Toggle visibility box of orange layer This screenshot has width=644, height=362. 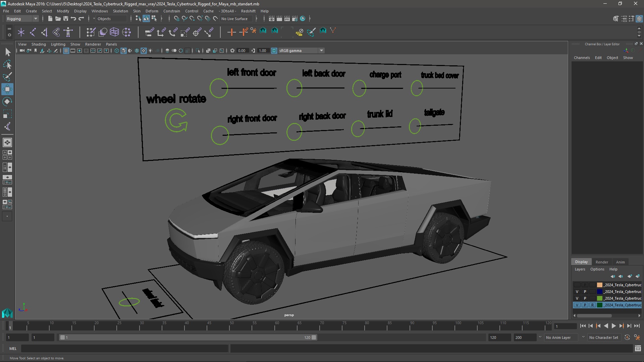[577, 285]
